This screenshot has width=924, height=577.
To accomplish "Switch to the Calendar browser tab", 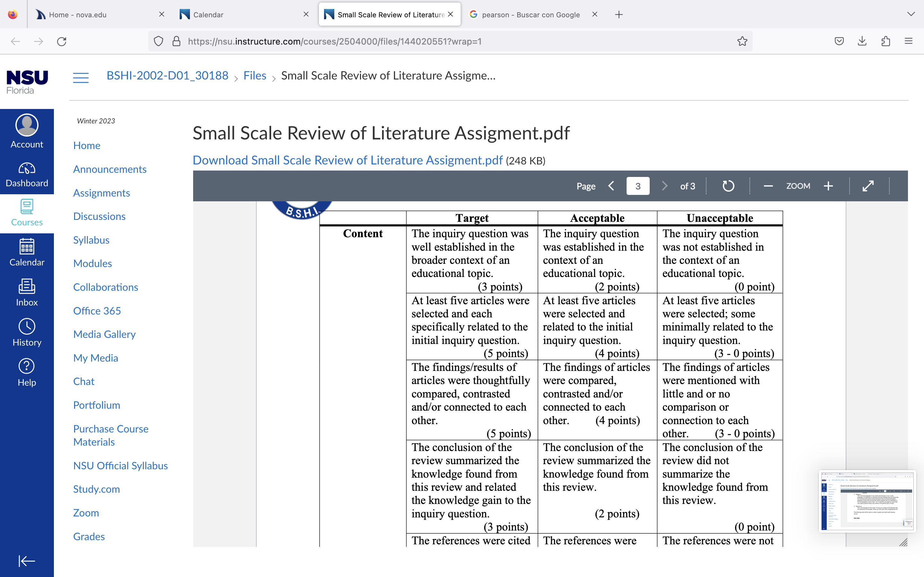I will (x=244, y=14).
